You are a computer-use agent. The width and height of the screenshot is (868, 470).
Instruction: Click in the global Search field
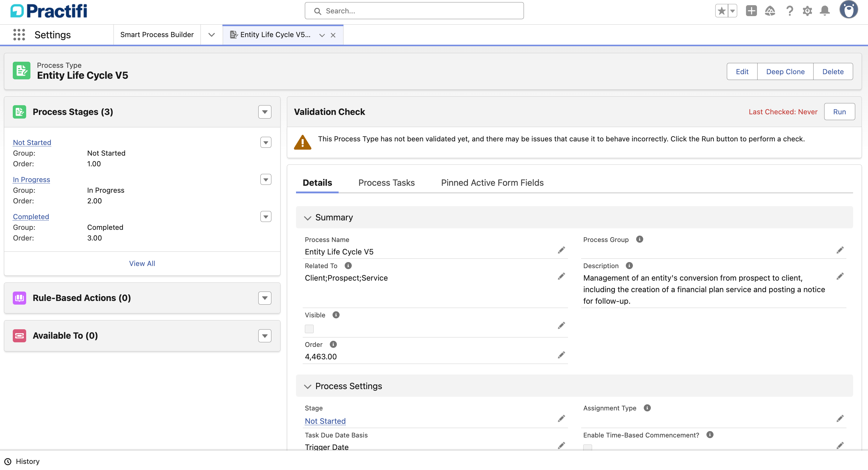pyautogui.click(x=414, y=11)
